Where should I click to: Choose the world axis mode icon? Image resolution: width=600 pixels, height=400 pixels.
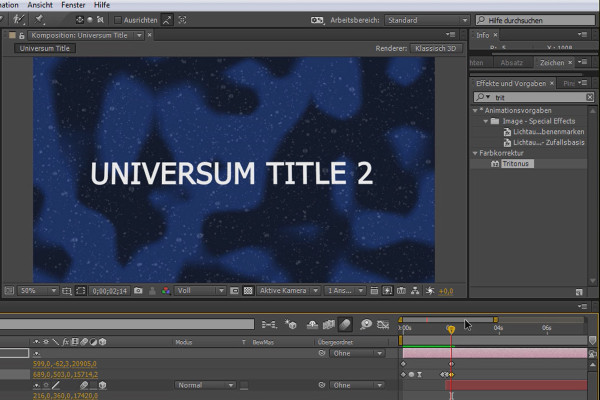pyautogui.click(x=90, y=20)
